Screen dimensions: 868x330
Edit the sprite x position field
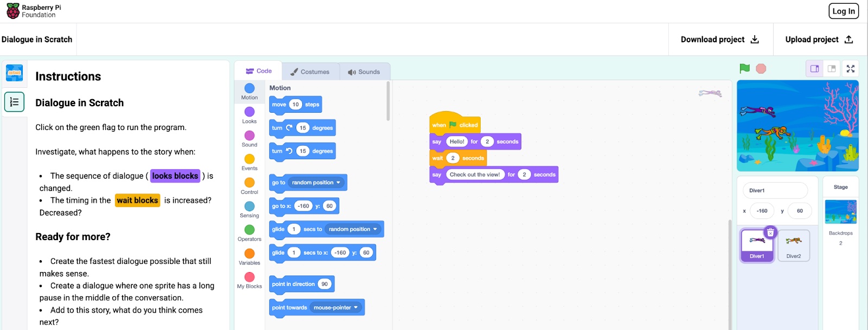pyautogui.click(x=762, y=211)
